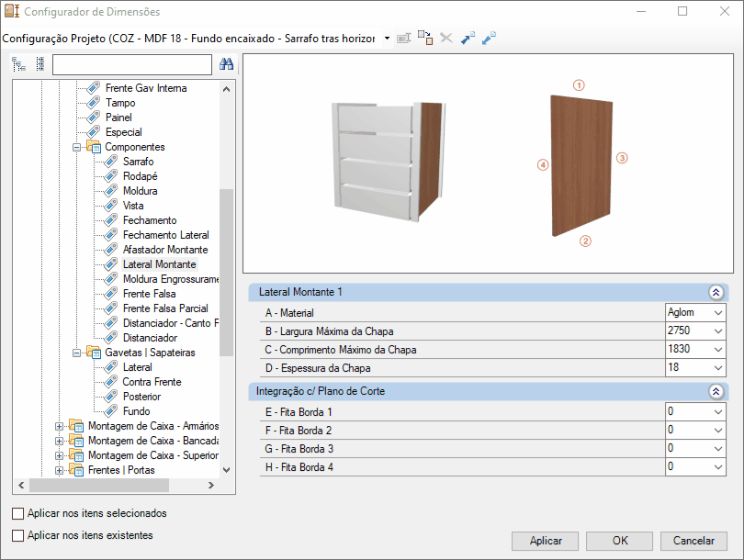Click the Aplicar button
This screenshot has height=560, width=744.
(x=546, y=541)
